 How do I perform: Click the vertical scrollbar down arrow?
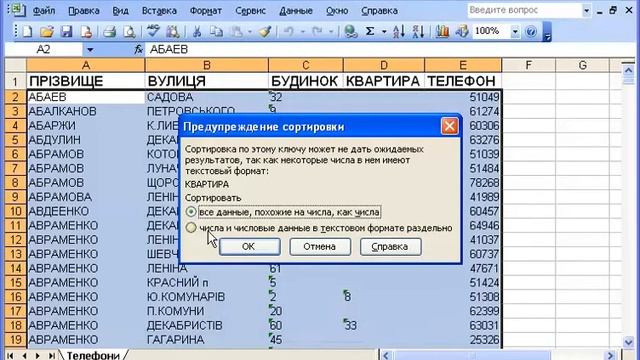click(x=628, y=341)
